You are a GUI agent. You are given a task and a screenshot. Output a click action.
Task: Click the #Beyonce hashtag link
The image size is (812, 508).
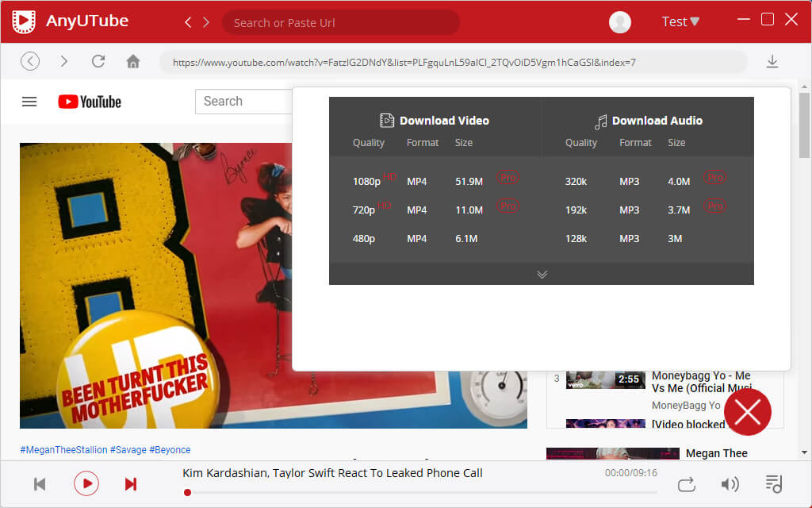(170, 450)
